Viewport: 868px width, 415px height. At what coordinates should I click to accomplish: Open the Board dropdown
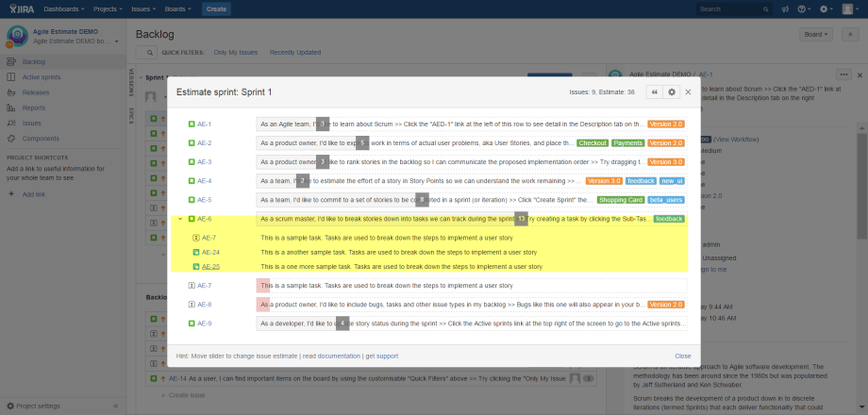click(x=815, y=34)
